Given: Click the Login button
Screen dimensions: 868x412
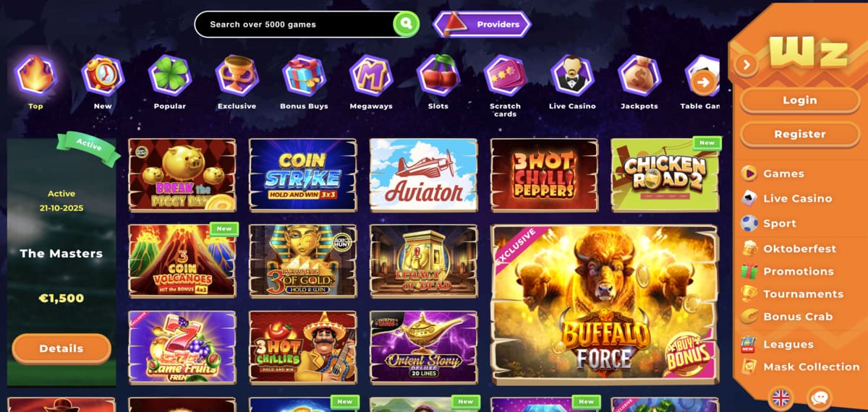Looking at the screenshot, I should 799,100.
